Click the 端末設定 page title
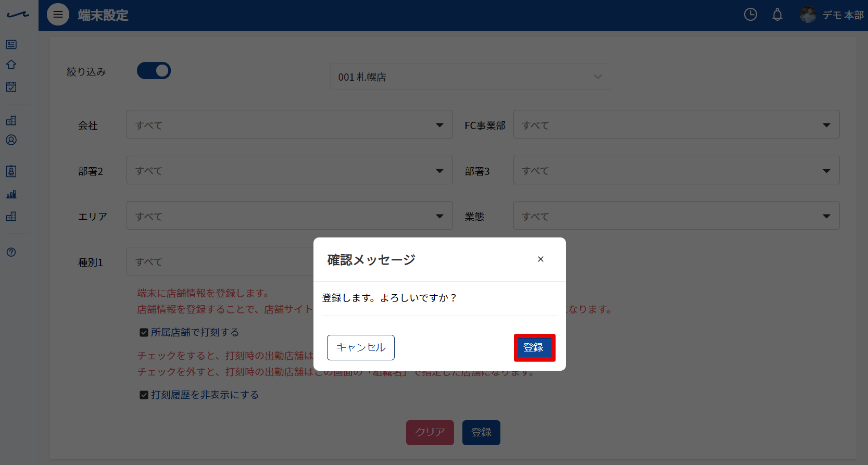 (x=103, y=15)
